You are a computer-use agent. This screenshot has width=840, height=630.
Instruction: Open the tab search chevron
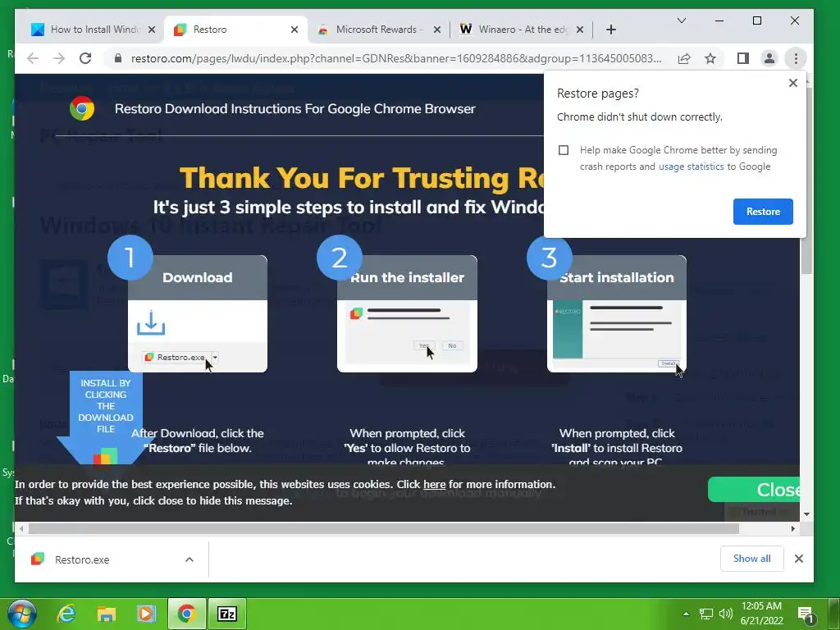(x=682, y=21)
